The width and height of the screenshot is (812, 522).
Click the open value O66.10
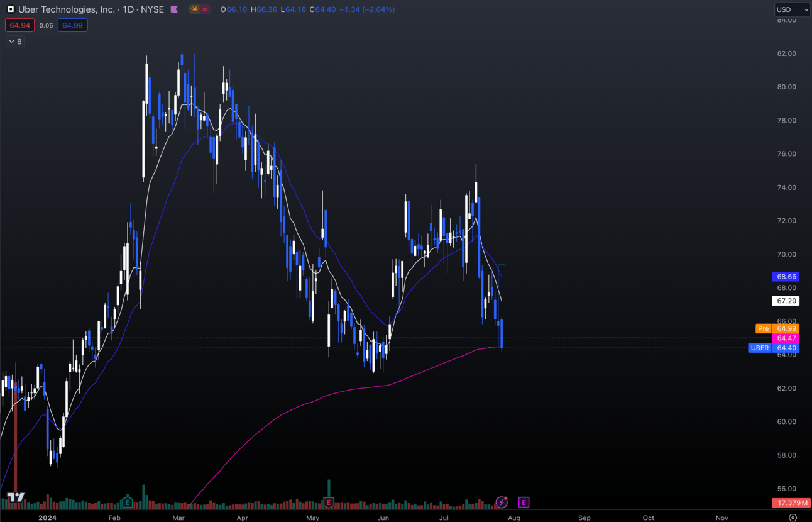[234, 9]
